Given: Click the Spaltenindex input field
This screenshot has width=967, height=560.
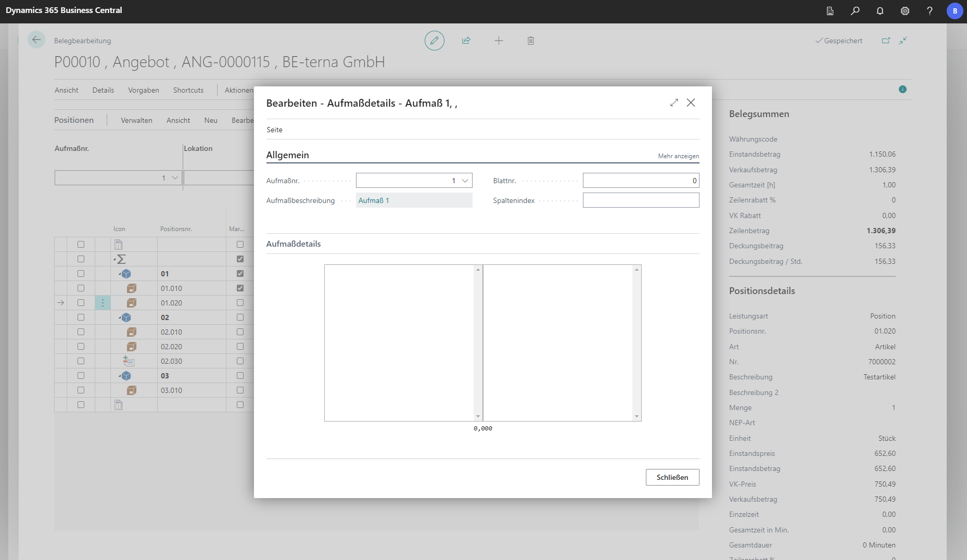Looking at the screenshot, I should click(641, 200).
